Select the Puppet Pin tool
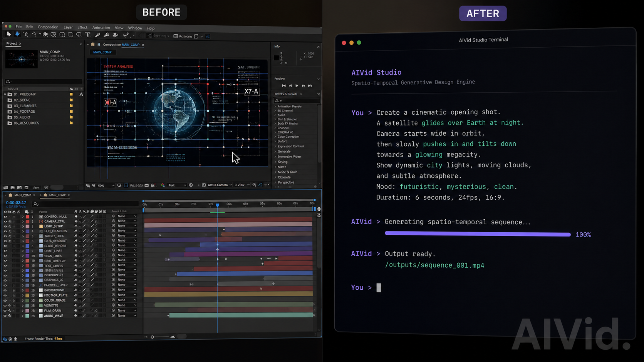The image size is (644, 362). click(126, 35)
